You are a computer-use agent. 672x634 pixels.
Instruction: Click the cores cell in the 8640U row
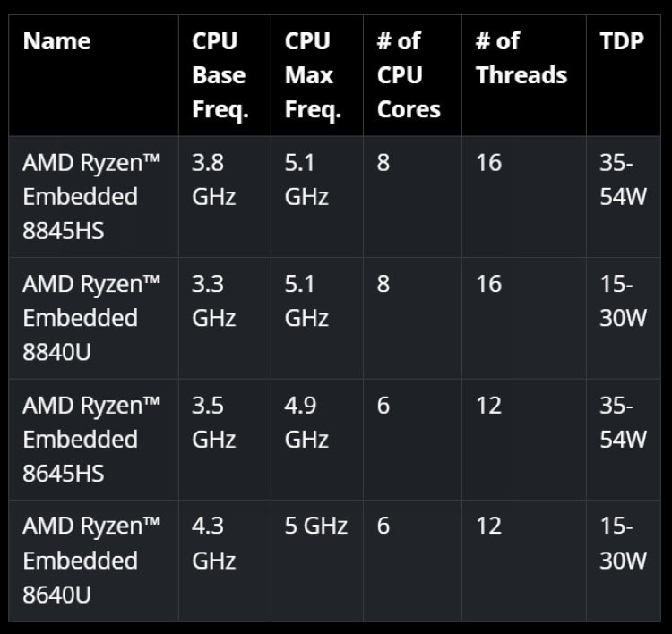pyautogui.click(x=383, y=527)
